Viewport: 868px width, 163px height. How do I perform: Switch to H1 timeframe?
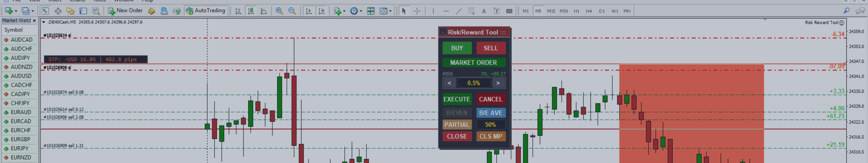click(x=576, y=11)
